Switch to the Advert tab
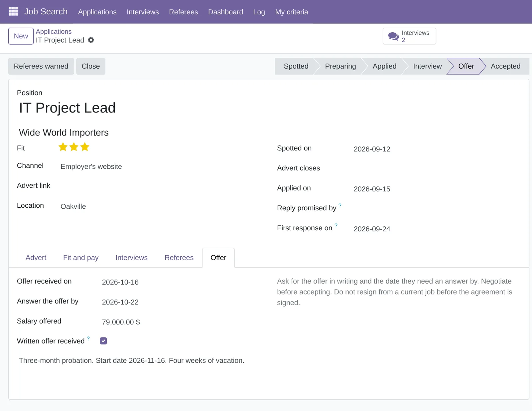The image size is (532, 411). click(36, 258)
